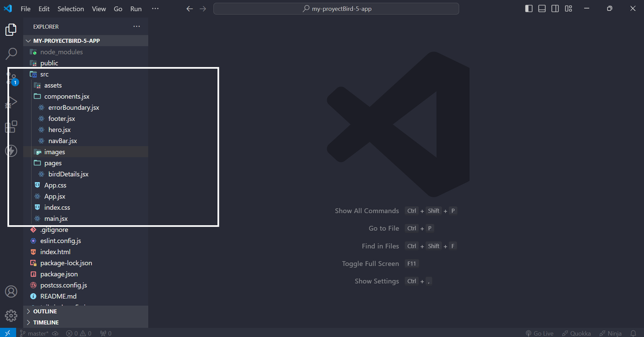Open the Extensions view
The image size is (644, 337).
[11, 126]
